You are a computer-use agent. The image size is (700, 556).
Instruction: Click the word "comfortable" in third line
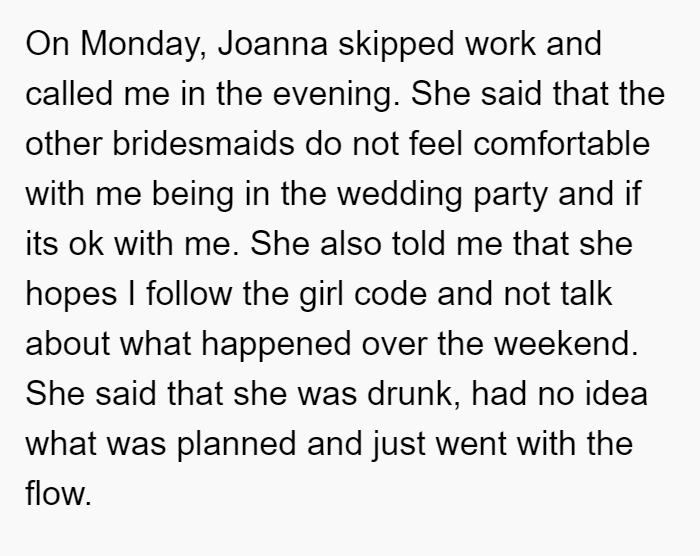pyautogui.click(x=561, y=144)
